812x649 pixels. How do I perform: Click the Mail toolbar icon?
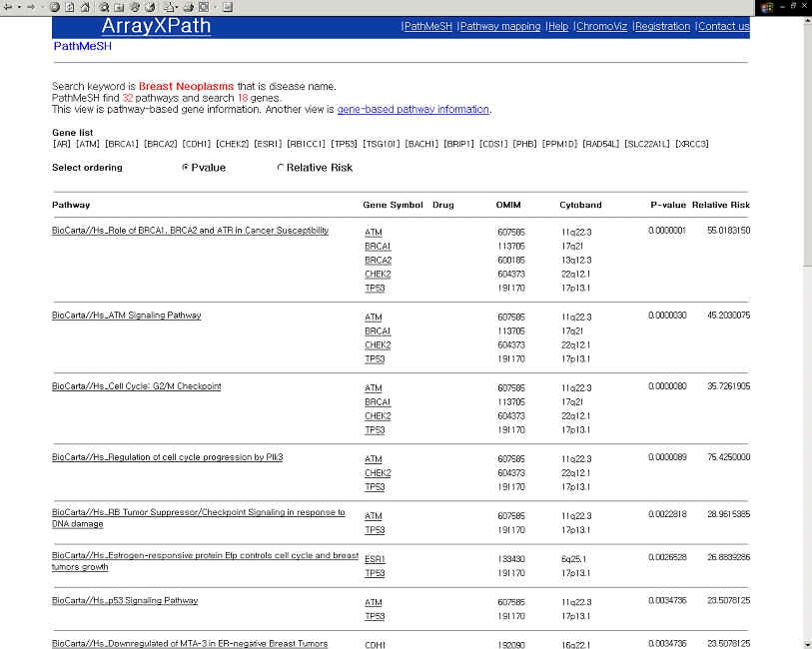pos(170,7)
